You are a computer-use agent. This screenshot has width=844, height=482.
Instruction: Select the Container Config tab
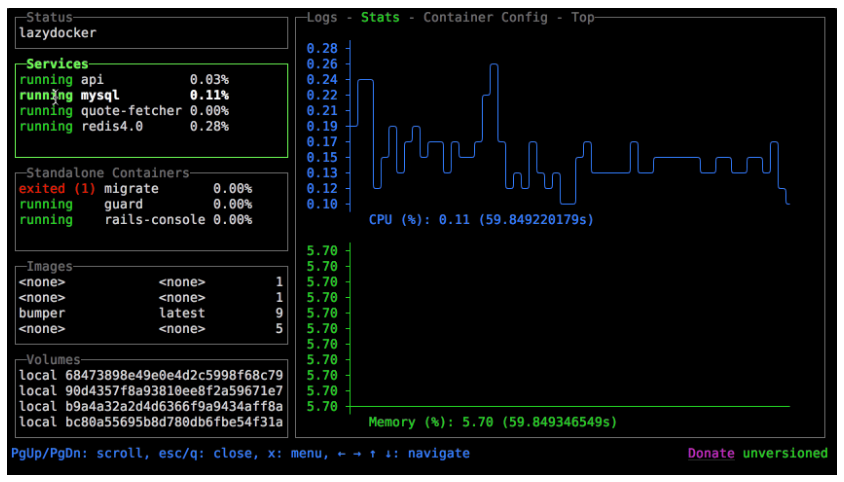[x=485, y=18]
